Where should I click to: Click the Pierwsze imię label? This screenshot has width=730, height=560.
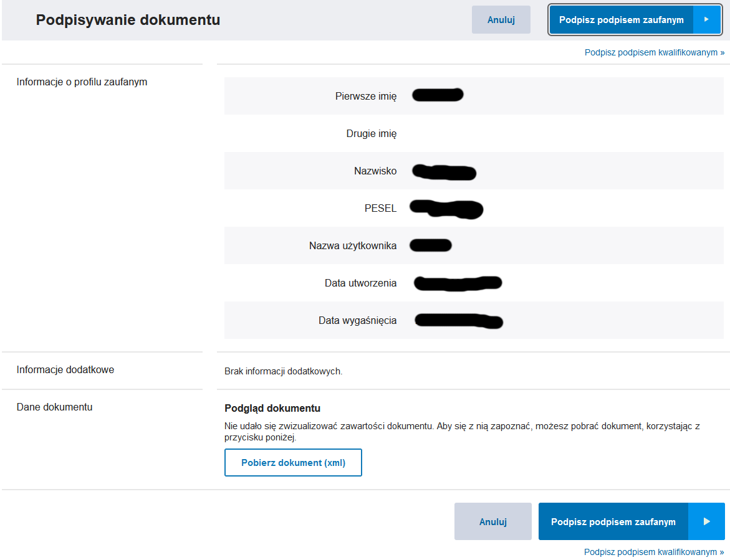366,97
